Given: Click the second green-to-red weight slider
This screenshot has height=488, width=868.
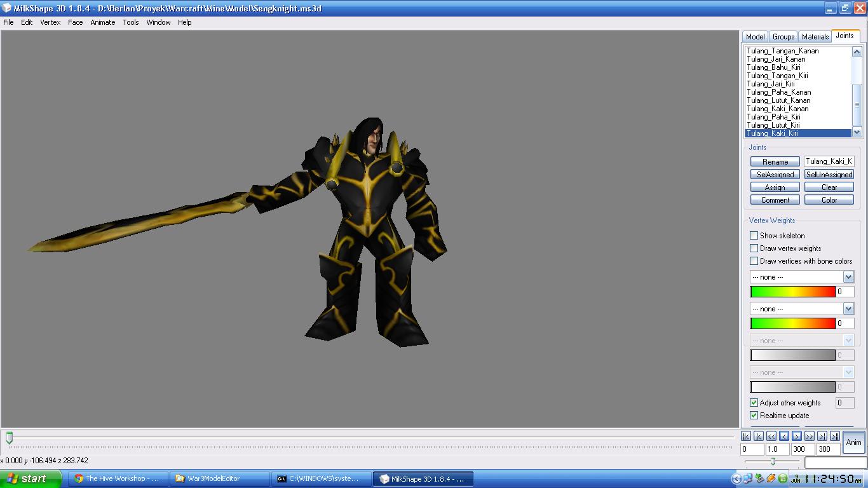Looking at the screenshot, I should click(x=792, y=323).
